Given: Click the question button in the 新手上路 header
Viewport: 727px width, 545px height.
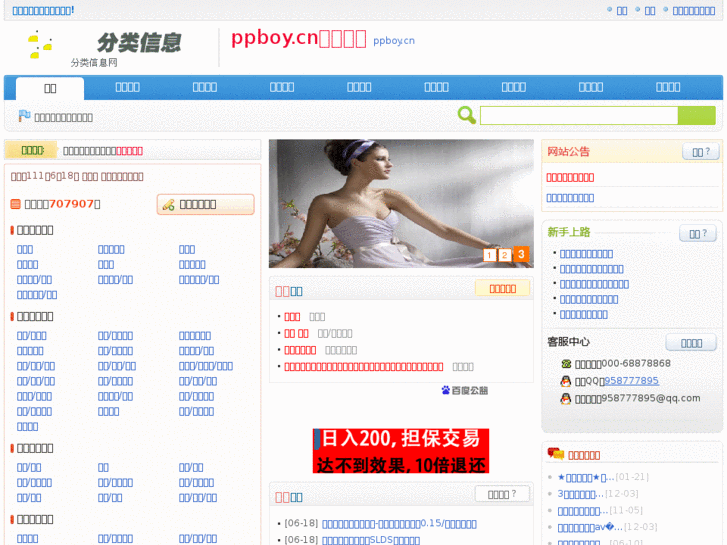Looking at the screenshot, I should tap(698, 233).
